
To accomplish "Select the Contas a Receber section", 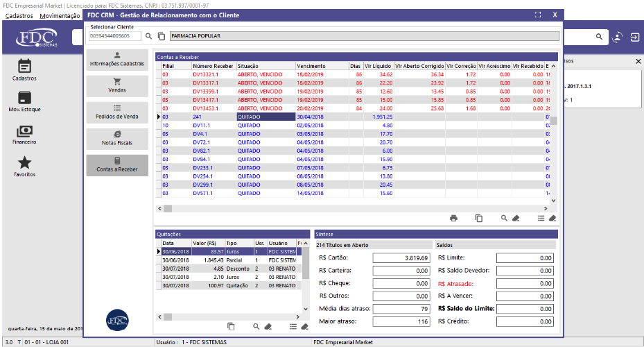I will point(117,165).
